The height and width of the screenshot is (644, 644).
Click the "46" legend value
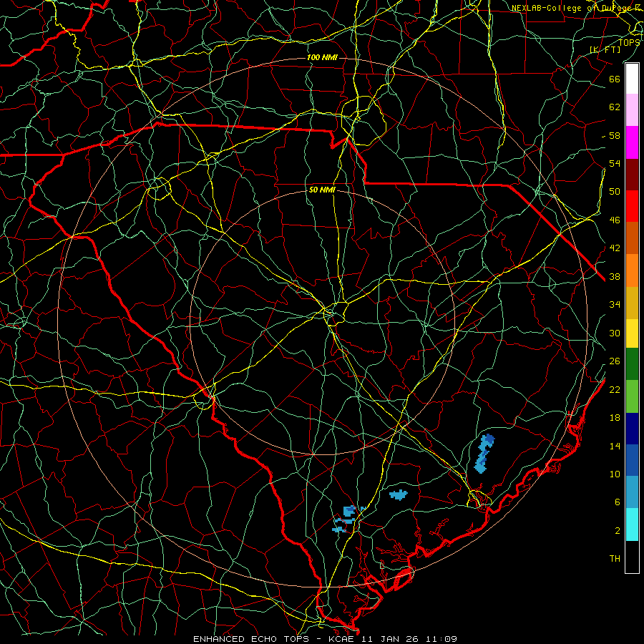click(615, 220)
